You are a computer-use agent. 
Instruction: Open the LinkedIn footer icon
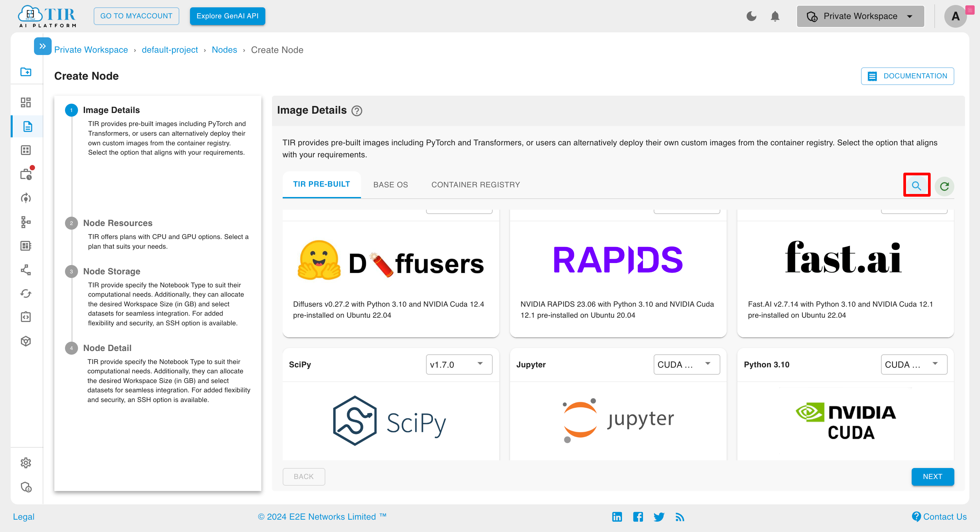pos(617,516)
